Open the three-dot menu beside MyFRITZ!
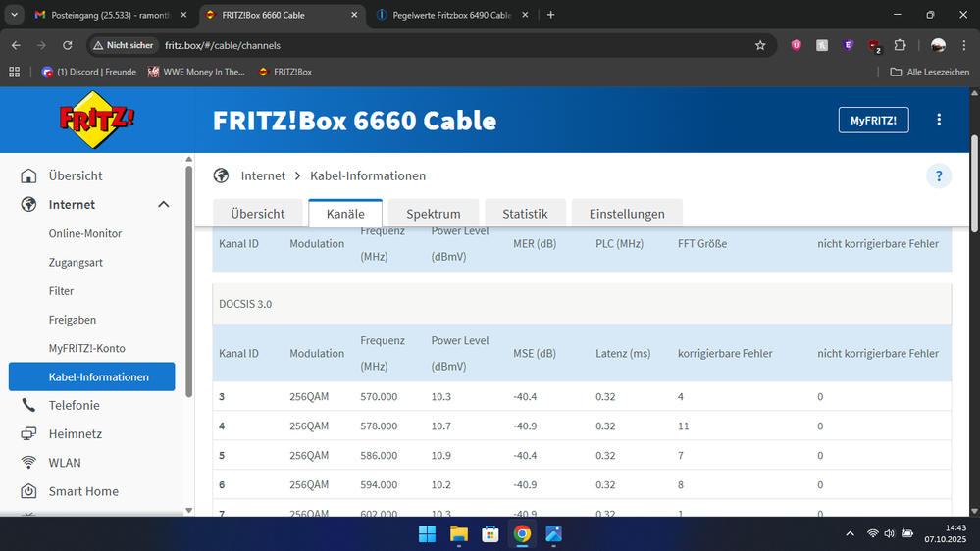The width and height of the screenshot is (980, 551). 939,120
